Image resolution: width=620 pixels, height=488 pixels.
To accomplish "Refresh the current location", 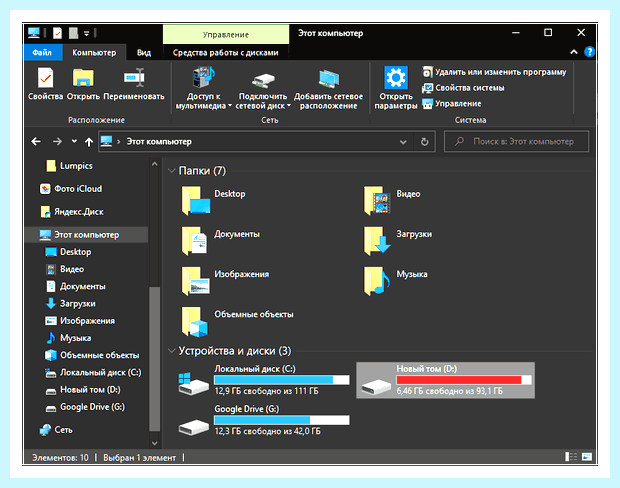I will click(424, 142).
